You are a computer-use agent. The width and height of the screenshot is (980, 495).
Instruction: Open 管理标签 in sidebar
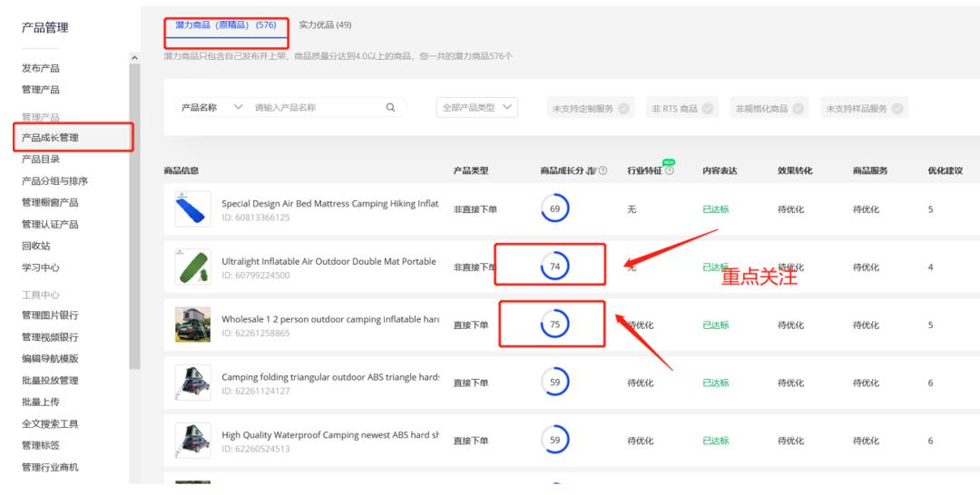point(41,445)
